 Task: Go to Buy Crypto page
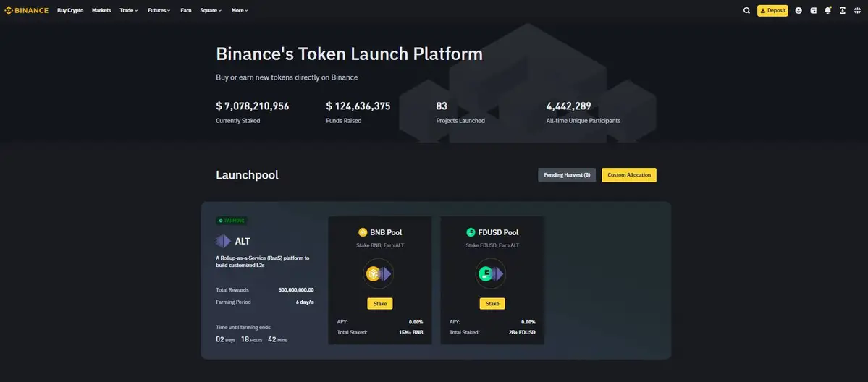click(x=70, y=10)
